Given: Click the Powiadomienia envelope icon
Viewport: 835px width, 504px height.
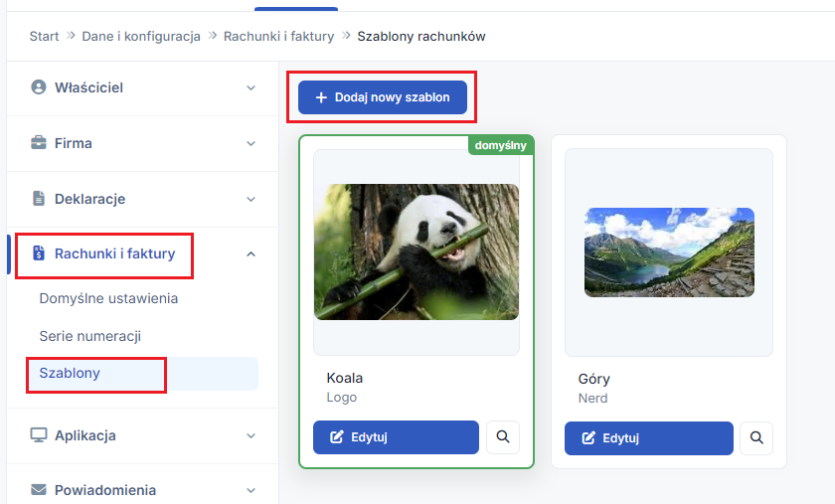Looking at the screenshot, I should pos(39,490).
